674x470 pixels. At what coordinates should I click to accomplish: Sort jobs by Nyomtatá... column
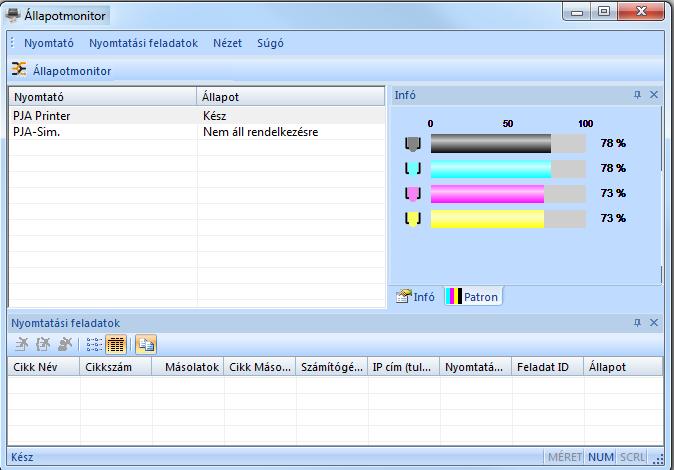[x=475, y=367]
